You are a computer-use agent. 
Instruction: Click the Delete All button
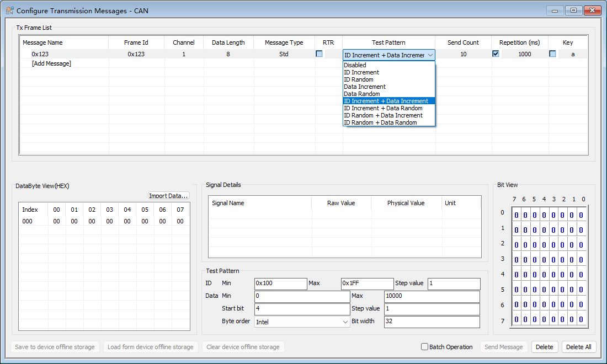[579, 347]
